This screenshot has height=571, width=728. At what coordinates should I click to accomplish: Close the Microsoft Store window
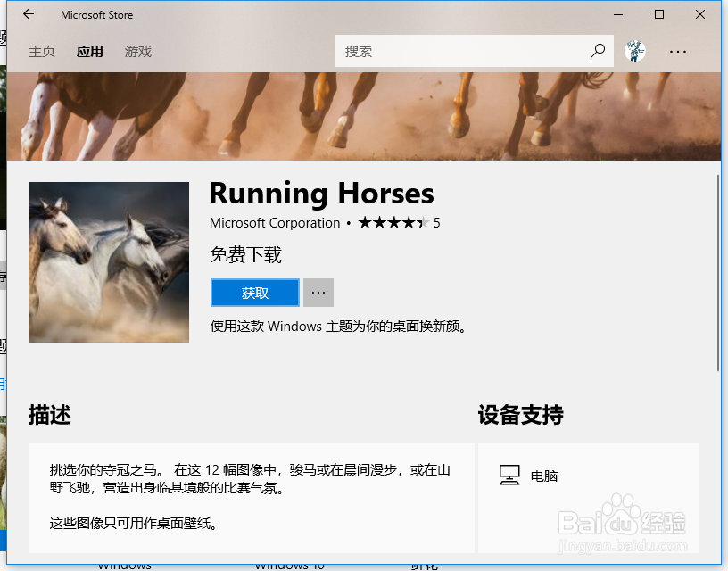coord(700,15)
